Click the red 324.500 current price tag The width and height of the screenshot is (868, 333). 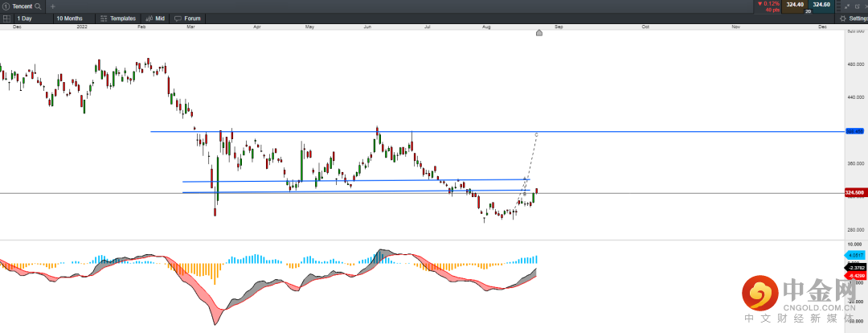point(854,193)
